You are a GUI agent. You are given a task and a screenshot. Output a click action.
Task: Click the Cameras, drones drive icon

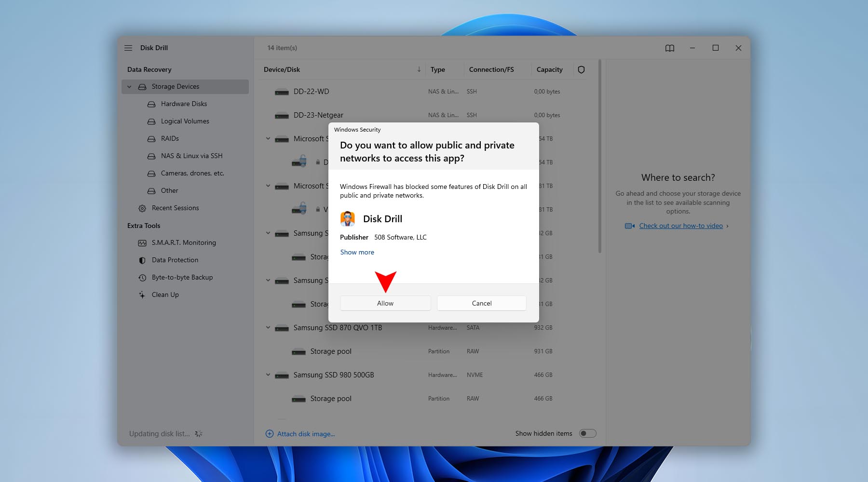click(151, 174)
